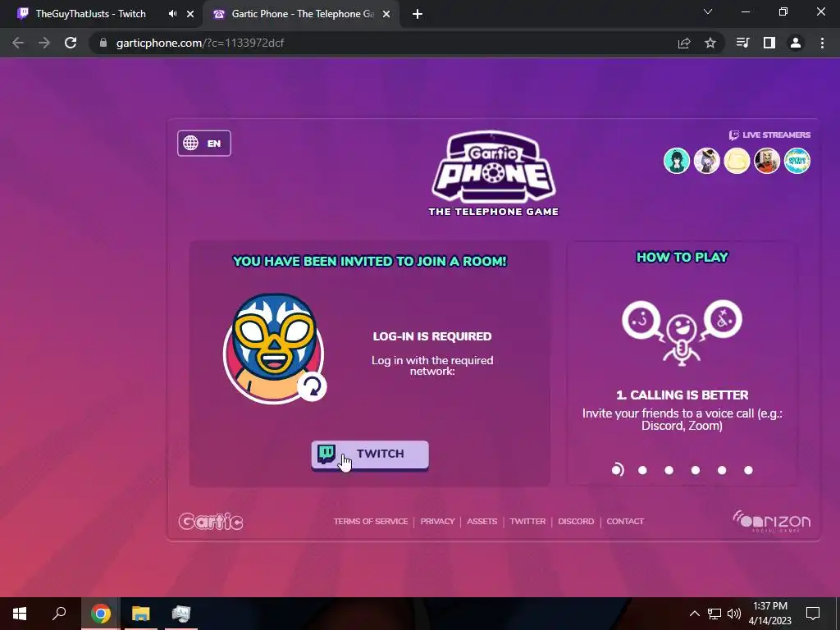Viewport: 840px width, 630px height.
Task: Close the TheGuyThatJusts Twitch tab
Action: (190, 15)
